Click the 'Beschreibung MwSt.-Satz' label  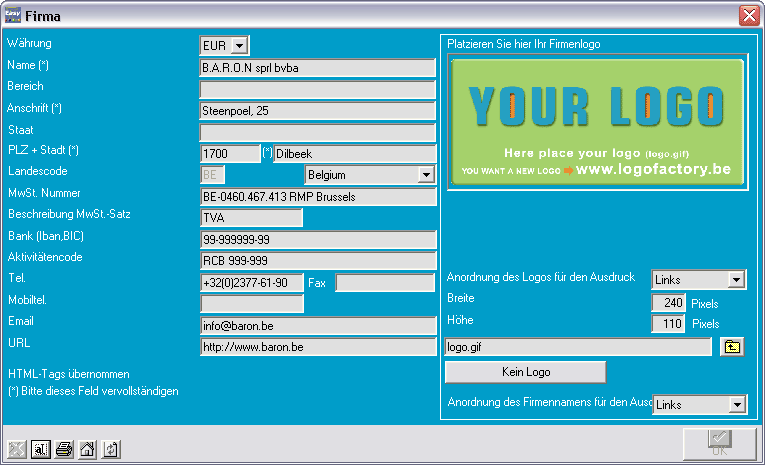coord(69,214)
